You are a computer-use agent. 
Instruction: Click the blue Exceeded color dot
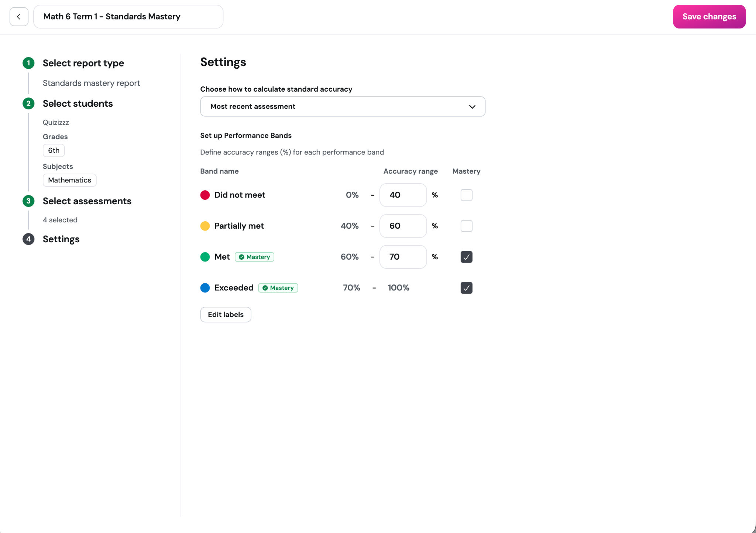tap(205, 288)
